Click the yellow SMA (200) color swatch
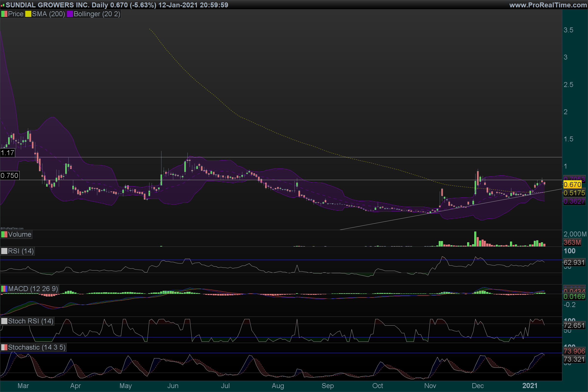This screenshot has width=588, height=392. tap(28, 14)
